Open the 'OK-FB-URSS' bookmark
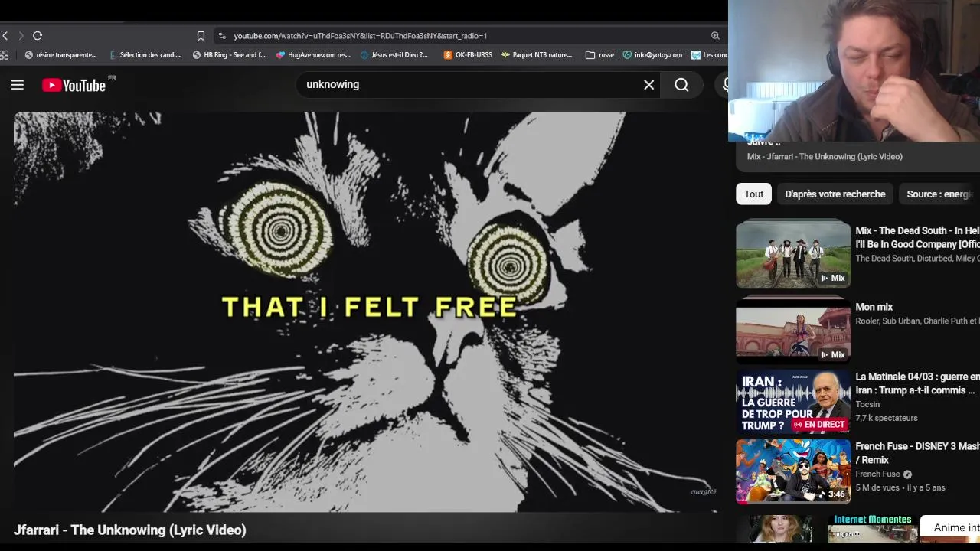Image resolution: width=980 pixels, height=551 pixels. pos(468,55)
